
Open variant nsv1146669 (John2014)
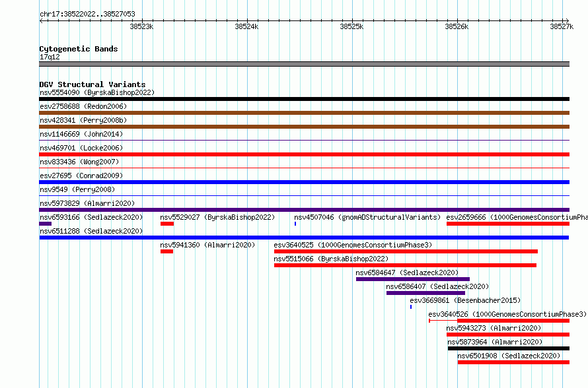[81, 134]
